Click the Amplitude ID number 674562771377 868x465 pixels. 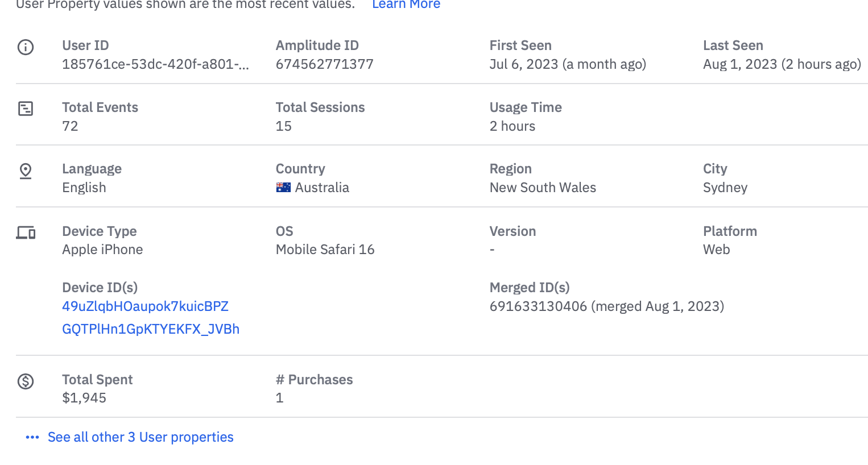[x=324, y=64]
